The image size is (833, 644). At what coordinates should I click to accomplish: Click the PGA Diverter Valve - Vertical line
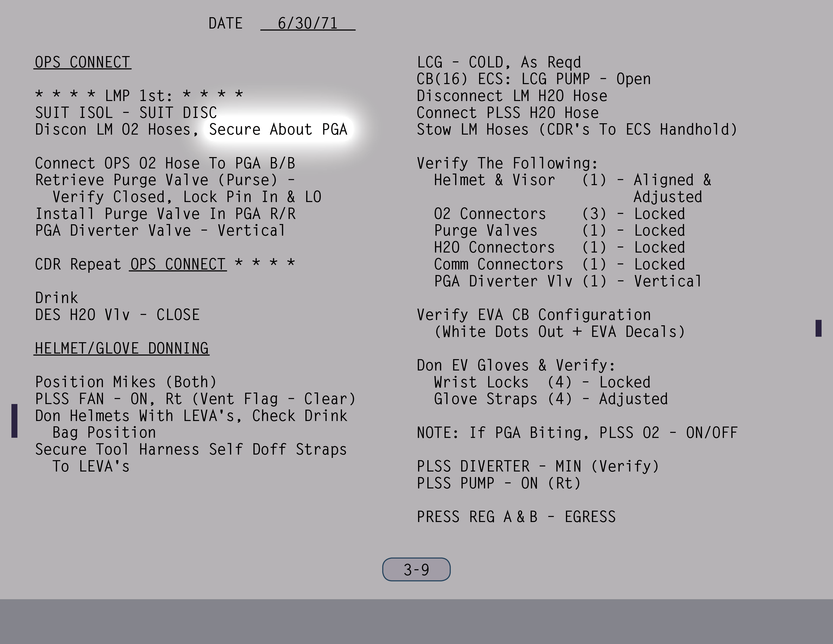coord(160,230)
